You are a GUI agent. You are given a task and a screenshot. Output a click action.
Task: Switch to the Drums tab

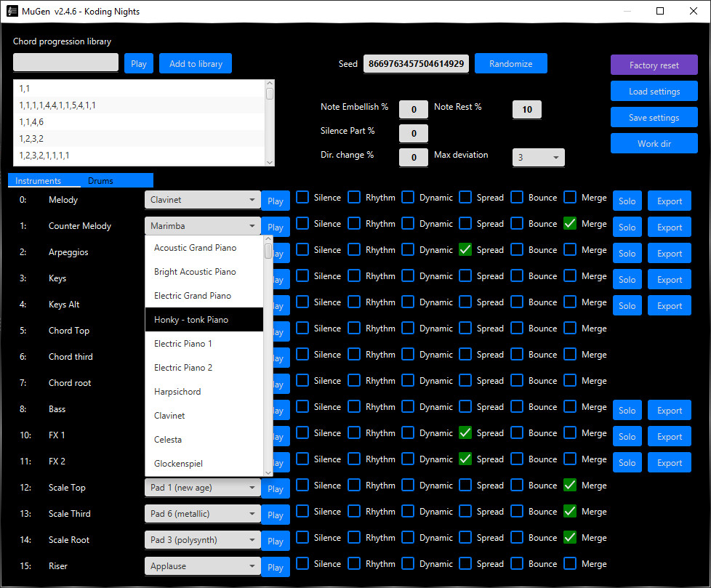(x=101, y=180)
